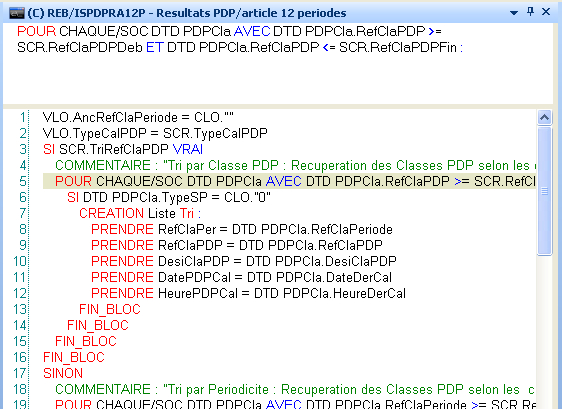Click the SI SCR.TriRefClaPDP VRAI statement
The width and height of the screenshot is (562, 409).
123,149
